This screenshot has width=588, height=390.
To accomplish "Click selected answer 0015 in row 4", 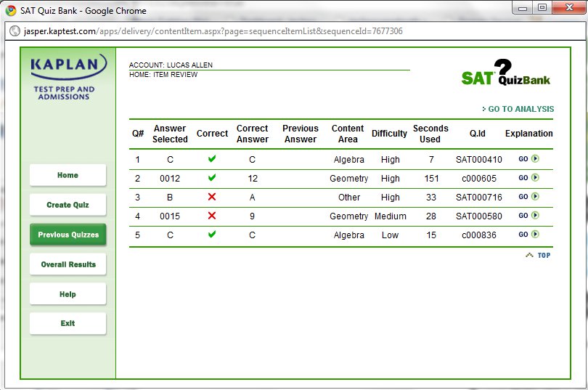I will point(170,216).
